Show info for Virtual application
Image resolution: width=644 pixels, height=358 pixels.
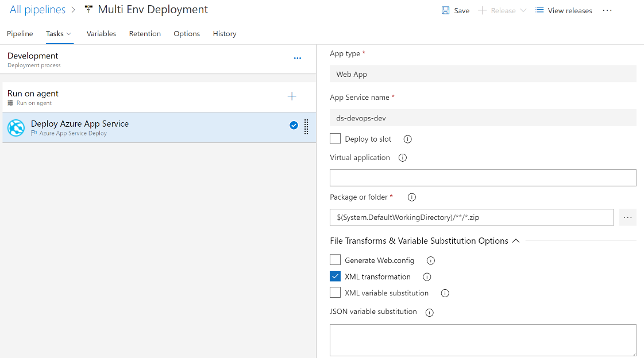[403, 158]
